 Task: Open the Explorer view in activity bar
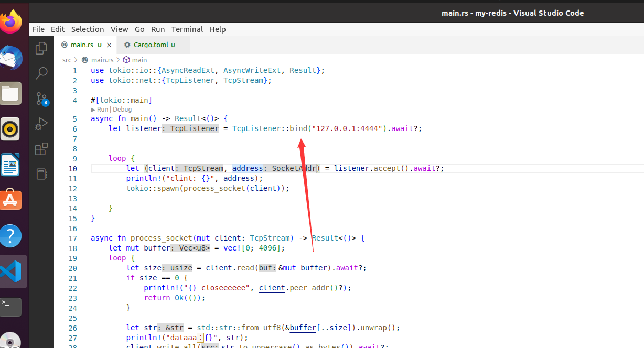[41, 49]
